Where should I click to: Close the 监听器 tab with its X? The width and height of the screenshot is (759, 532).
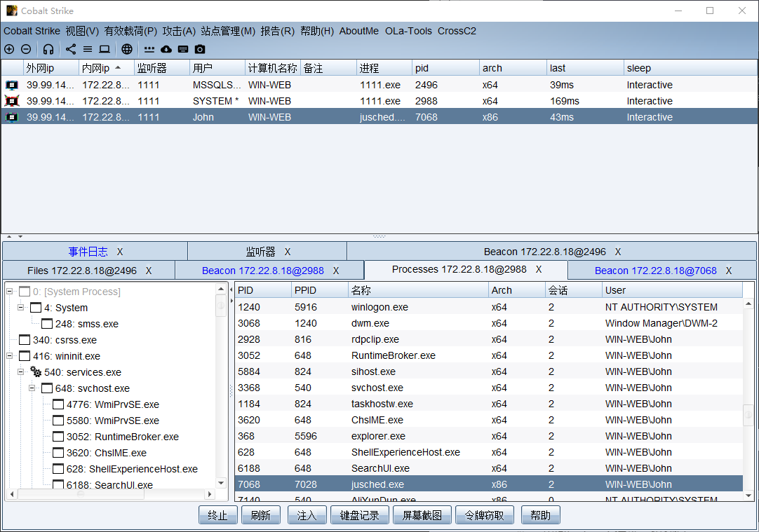point(288,252)
